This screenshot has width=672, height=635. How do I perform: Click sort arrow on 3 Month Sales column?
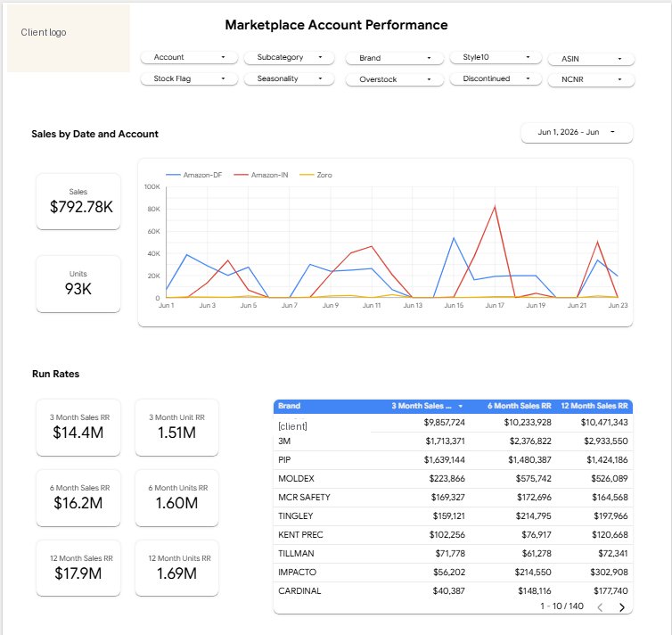(460, 406)
